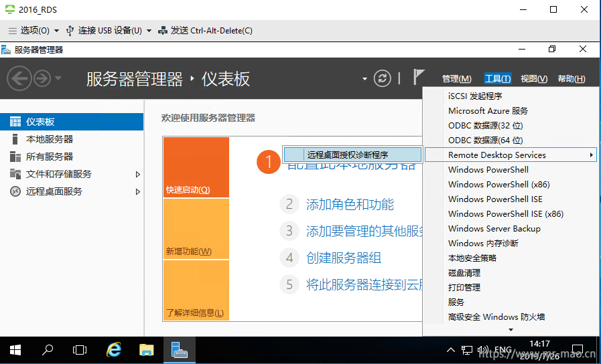Open the 管理(M) menu
The height and width of the screenshot is (364, 601).
pos(456,78)
